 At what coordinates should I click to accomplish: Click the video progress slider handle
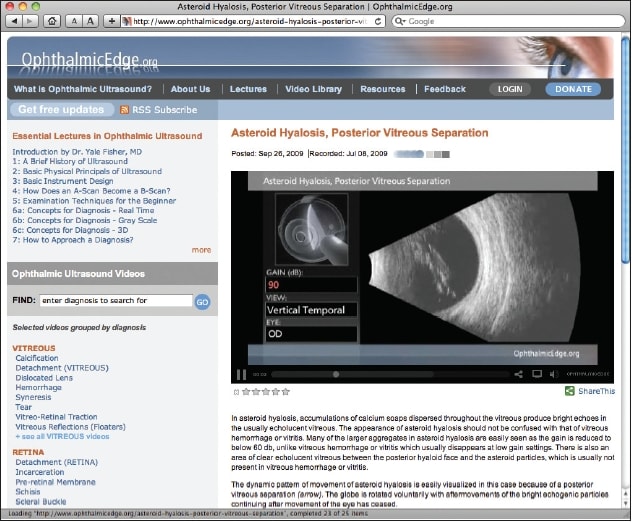(x=336, y=374)
